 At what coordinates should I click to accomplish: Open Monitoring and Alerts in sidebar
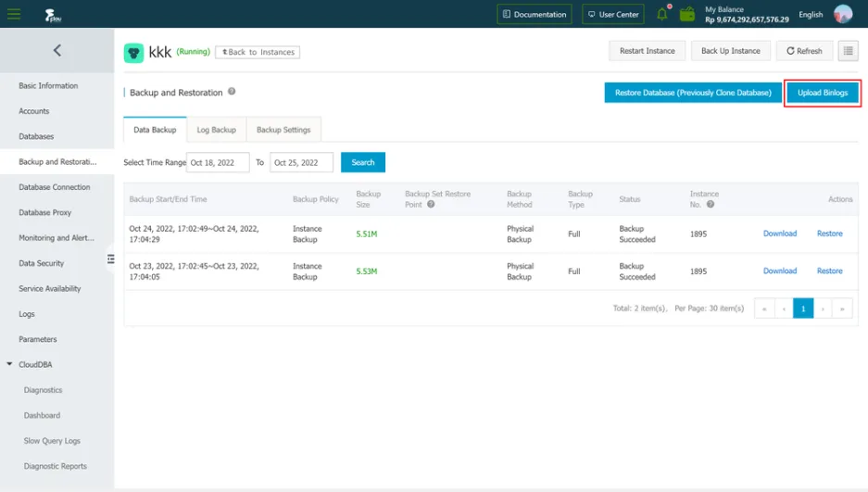57,238
